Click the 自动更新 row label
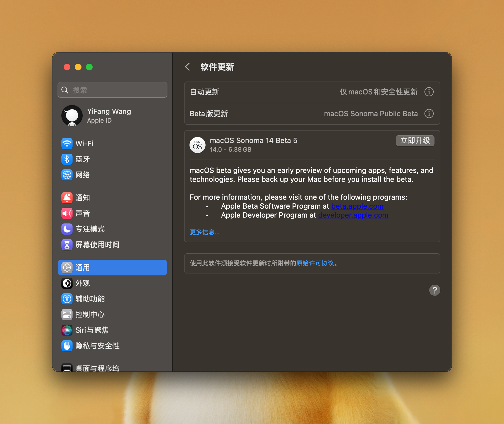Viewport: 504px width, 424px height. (205, 92)
